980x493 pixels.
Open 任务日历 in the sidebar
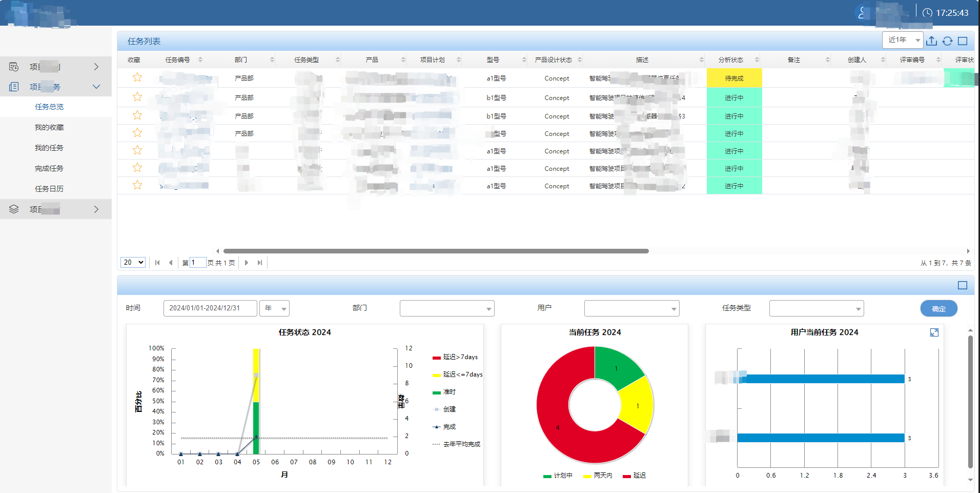[x=49, y=189]
